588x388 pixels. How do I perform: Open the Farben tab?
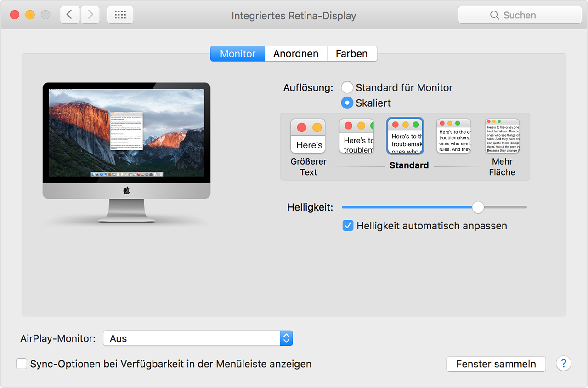(x=352, y=54)
